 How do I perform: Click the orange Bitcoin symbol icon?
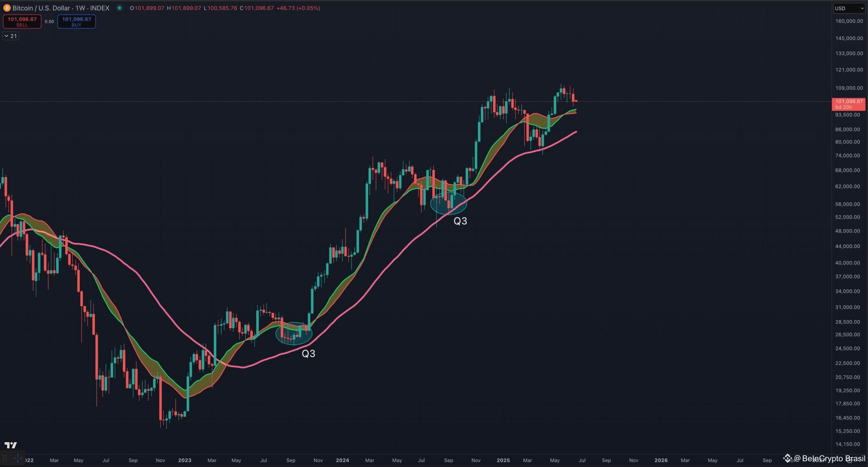[x=6, y=8]
